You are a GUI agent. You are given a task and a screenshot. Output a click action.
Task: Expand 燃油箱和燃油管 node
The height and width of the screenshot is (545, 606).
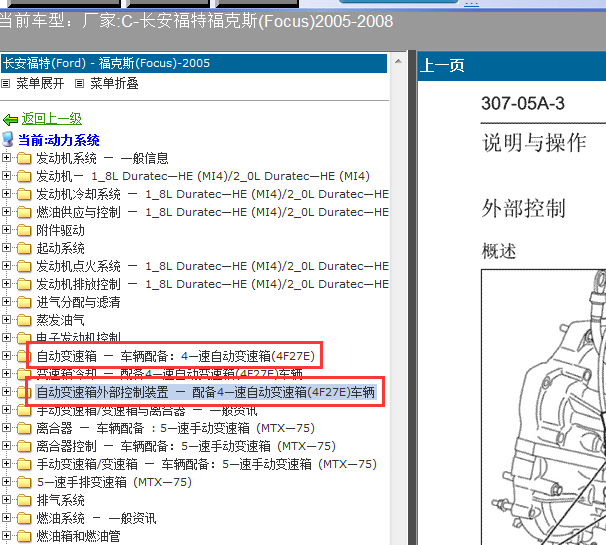(x=6, y=536)
